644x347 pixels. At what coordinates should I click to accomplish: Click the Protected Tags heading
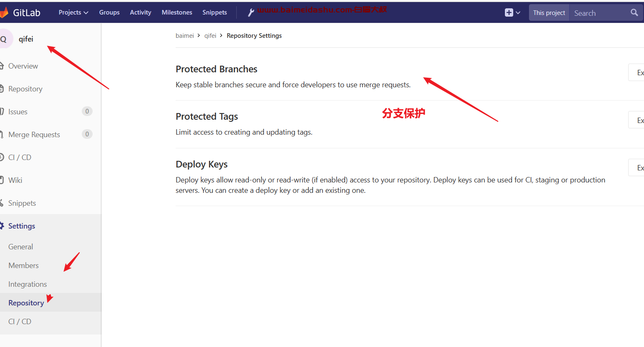[207, 116]
